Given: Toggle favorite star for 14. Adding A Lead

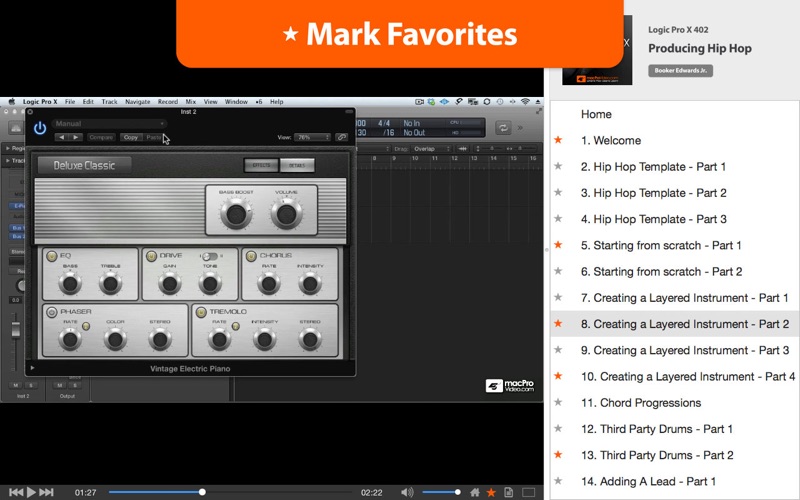Looking at the screenshot, I should click(559, 481).
